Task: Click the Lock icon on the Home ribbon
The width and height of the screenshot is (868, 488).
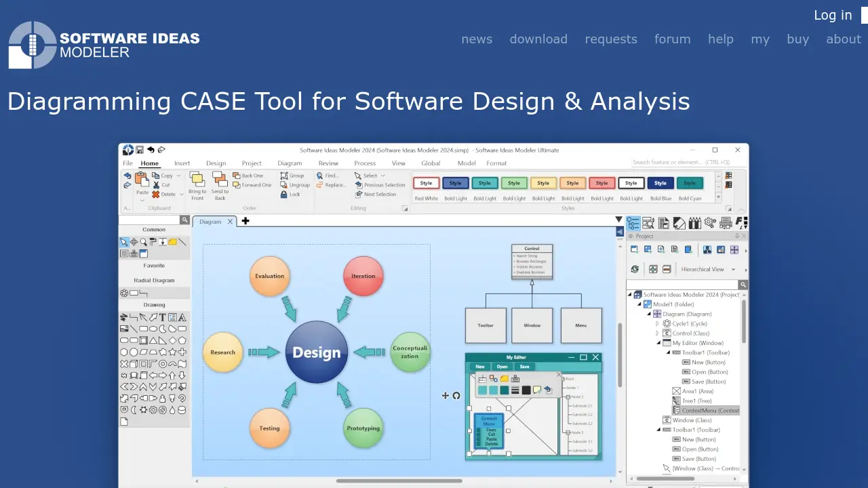Action: [284, 195]
